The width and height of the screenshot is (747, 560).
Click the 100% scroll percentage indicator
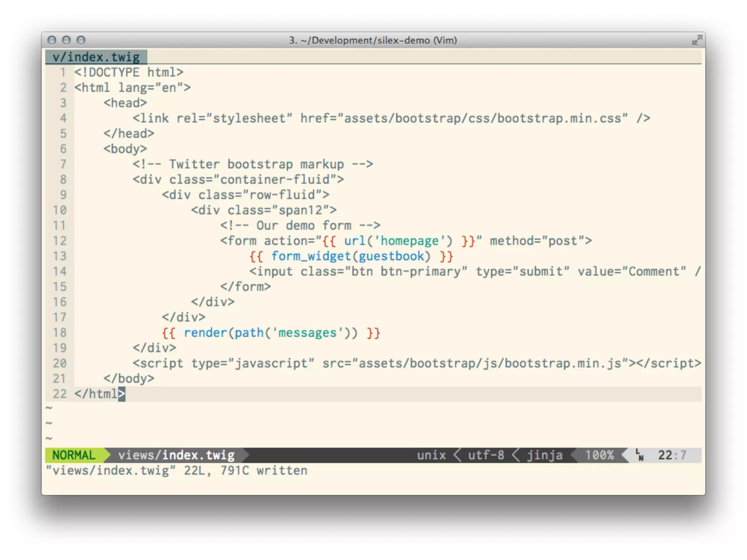tap(599, 455)
